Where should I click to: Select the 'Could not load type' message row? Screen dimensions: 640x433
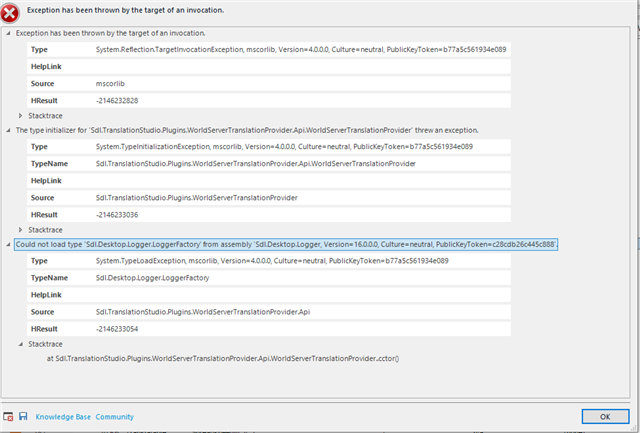point(286,244)
